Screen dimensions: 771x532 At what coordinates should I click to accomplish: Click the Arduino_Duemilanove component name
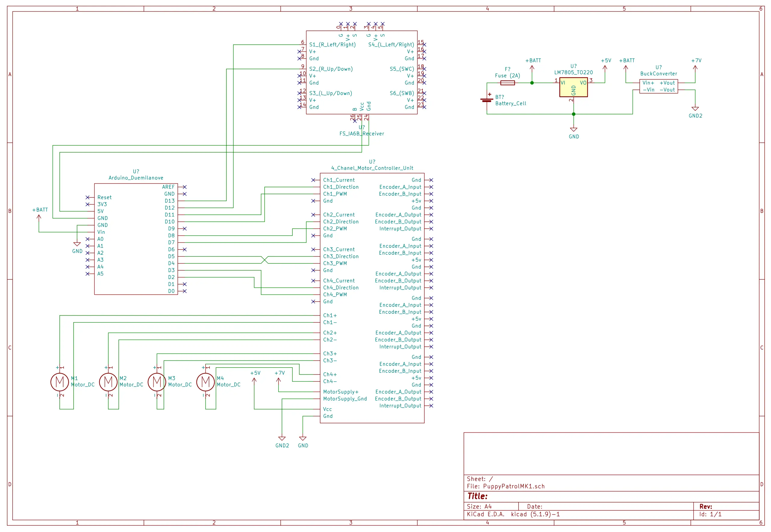click(136, 178)
